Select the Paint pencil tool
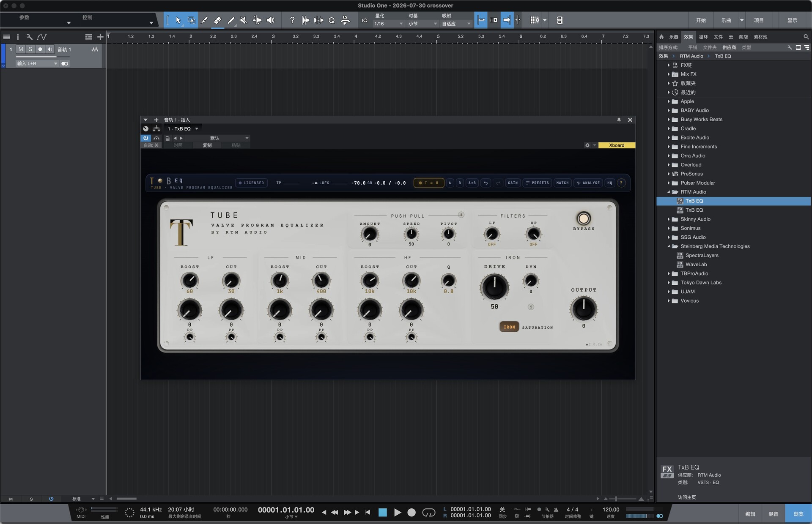The image size is (812, 524). (x=231, y=20)
